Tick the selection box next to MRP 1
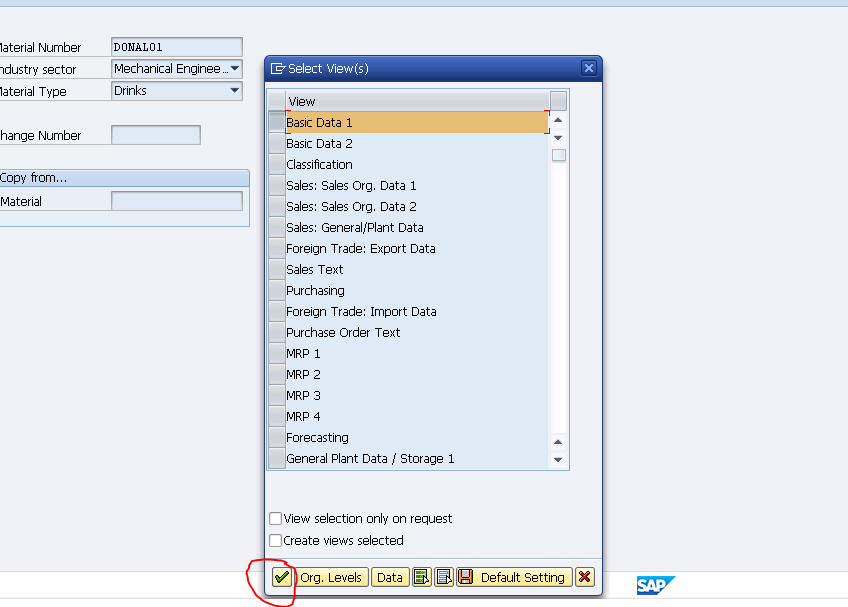The width and height of the screenshot is (848, 607). 277,352
